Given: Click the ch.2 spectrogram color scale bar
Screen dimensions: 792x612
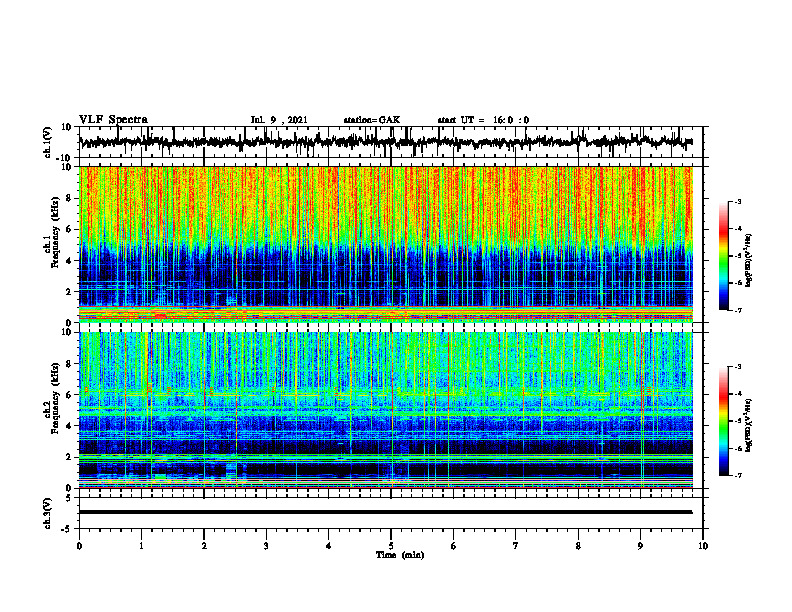Looking at the screenshot, I should (724, 421).
